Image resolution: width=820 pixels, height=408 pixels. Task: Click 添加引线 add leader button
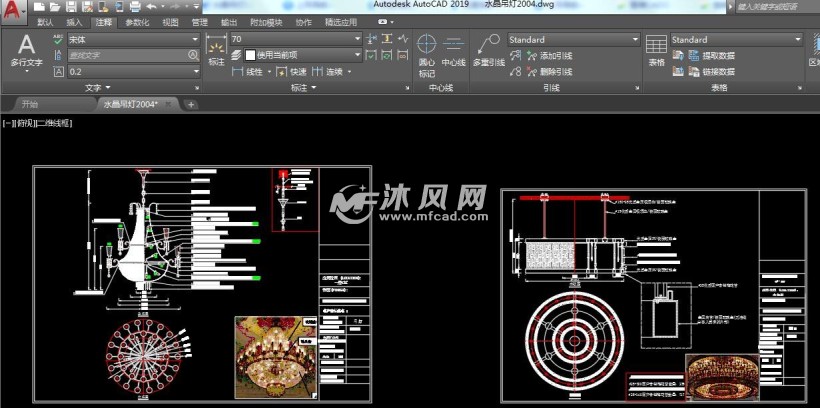[x=550, y=55]
